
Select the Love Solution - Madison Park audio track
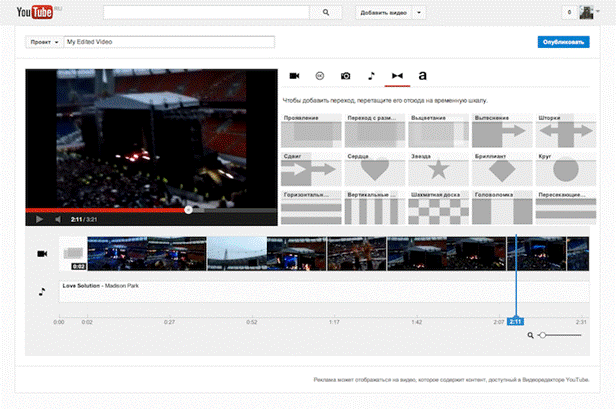[x=324, y=292]
